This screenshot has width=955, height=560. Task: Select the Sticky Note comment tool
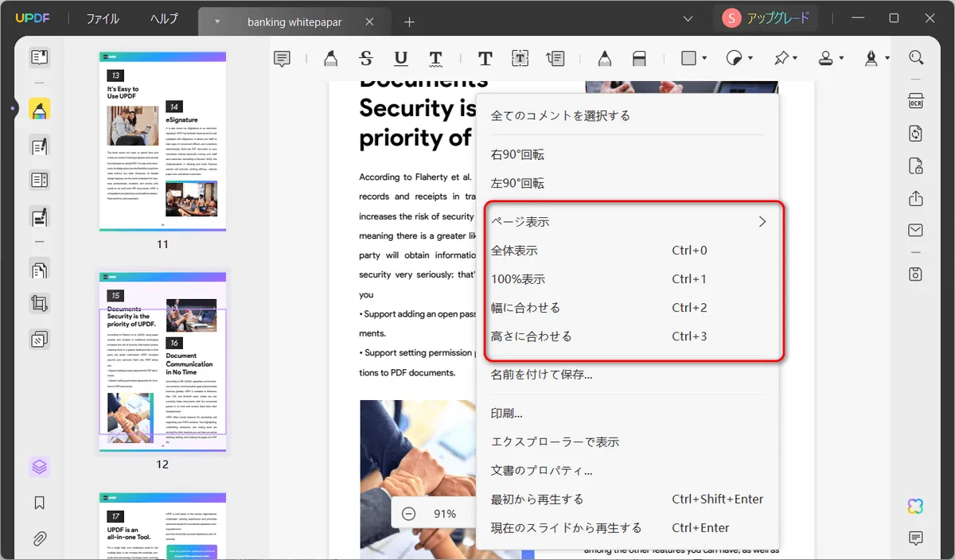coord(282,58)
